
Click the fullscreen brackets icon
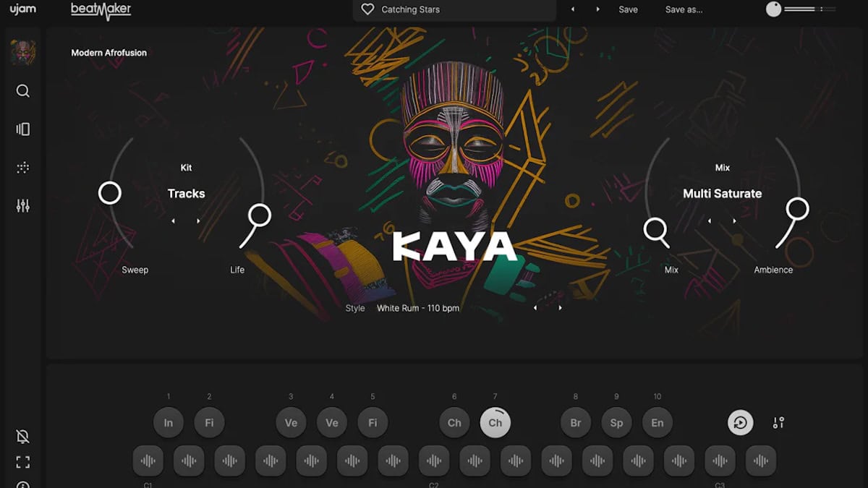23,462
